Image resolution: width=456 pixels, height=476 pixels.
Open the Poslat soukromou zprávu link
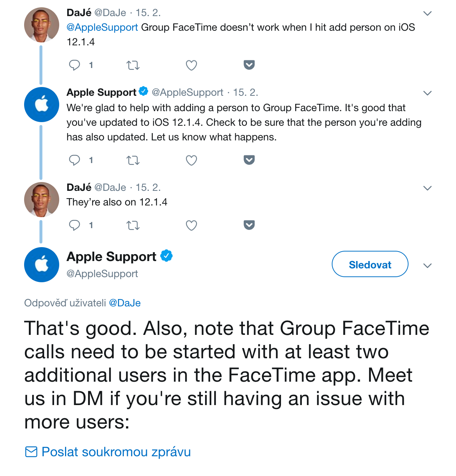(116, 452)
